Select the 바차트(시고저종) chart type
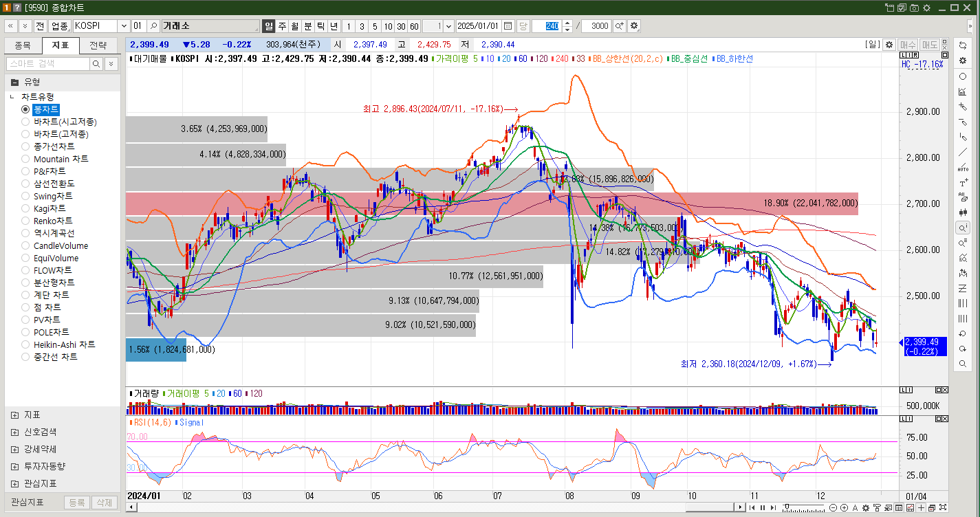The image size is (980, 517). (x=25, y=122)
